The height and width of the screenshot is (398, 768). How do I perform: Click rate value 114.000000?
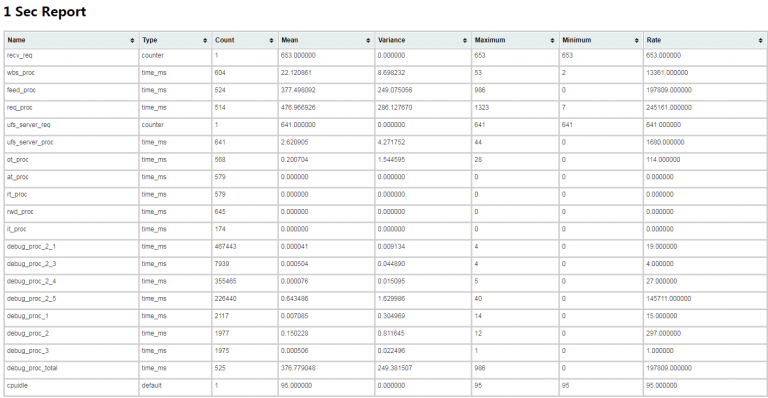(663, 160)
